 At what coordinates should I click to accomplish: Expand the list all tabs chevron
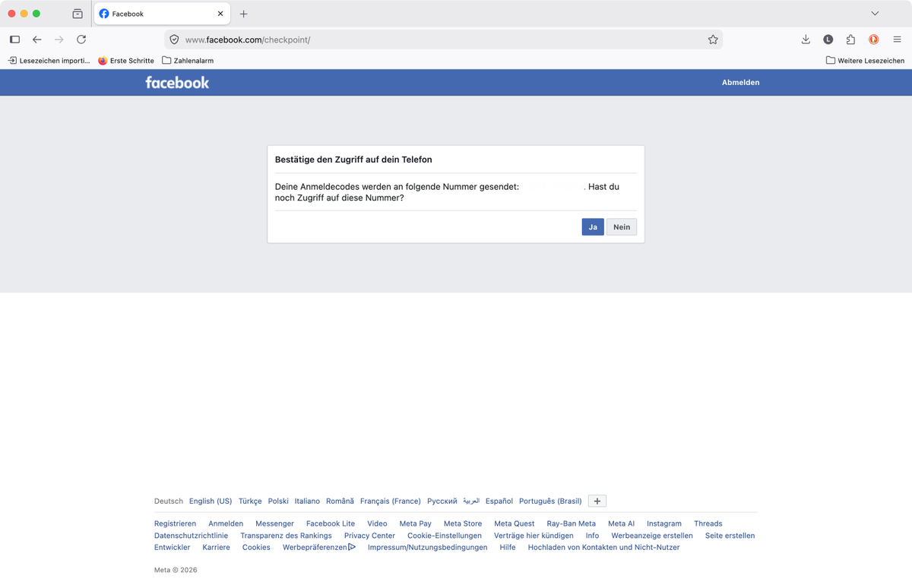click(x=875, y=14)
